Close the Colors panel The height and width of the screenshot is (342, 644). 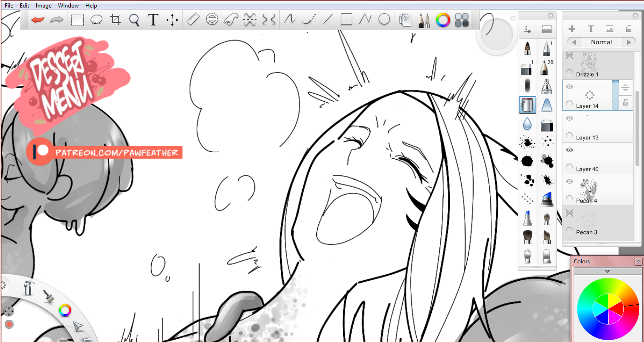click(x=638, y=261)
